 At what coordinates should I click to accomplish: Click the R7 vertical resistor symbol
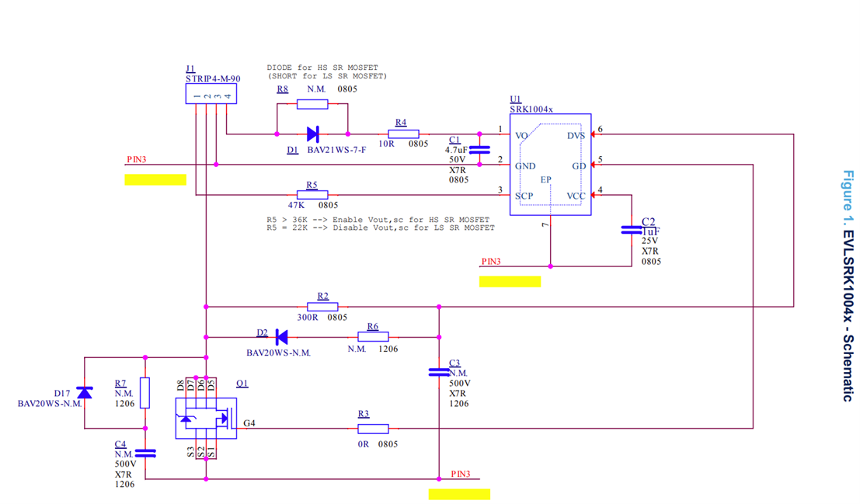click(144, 392)
